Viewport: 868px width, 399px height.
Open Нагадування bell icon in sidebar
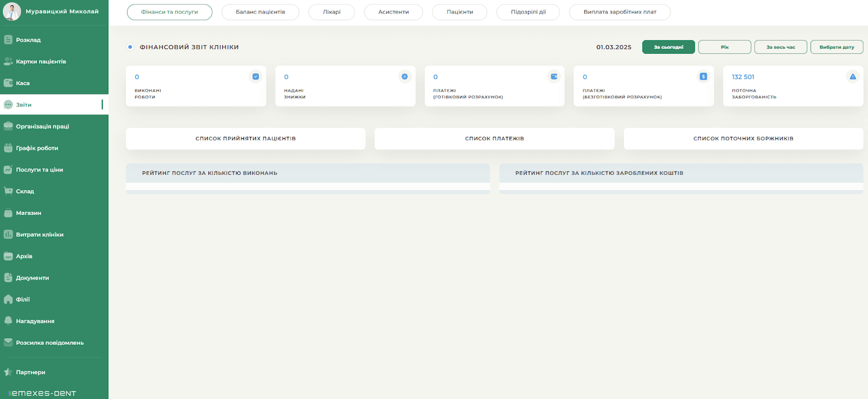[x=8, y=321]
